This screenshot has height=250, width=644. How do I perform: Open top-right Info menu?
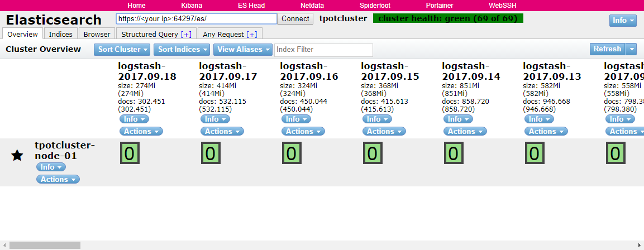coord(623,20)
